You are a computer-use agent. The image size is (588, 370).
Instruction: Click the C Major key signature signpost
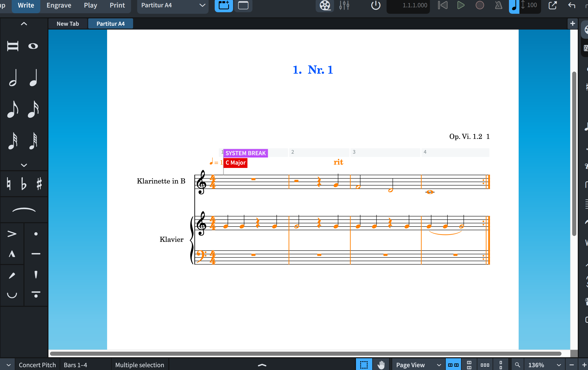[x=235, y=163]
